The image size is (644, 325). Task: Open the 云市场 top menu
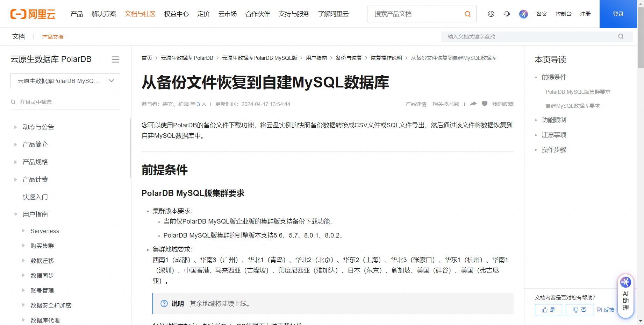(x=228, y=14)
